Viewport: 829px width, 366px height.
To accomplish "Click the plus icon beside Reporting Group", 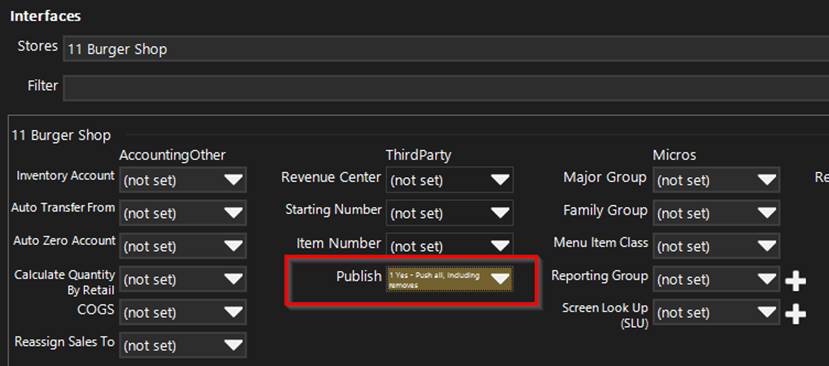I will (x=796, y=281).
